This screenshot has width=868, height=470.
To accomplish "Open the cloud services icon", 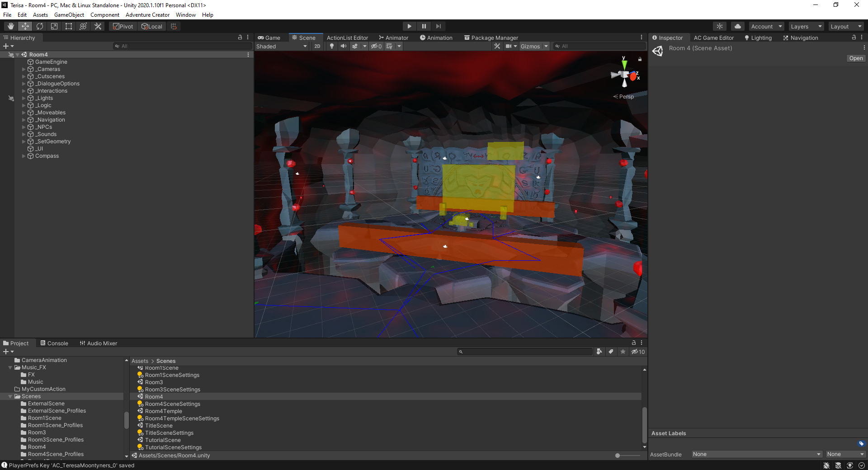I will click(738, 26).
